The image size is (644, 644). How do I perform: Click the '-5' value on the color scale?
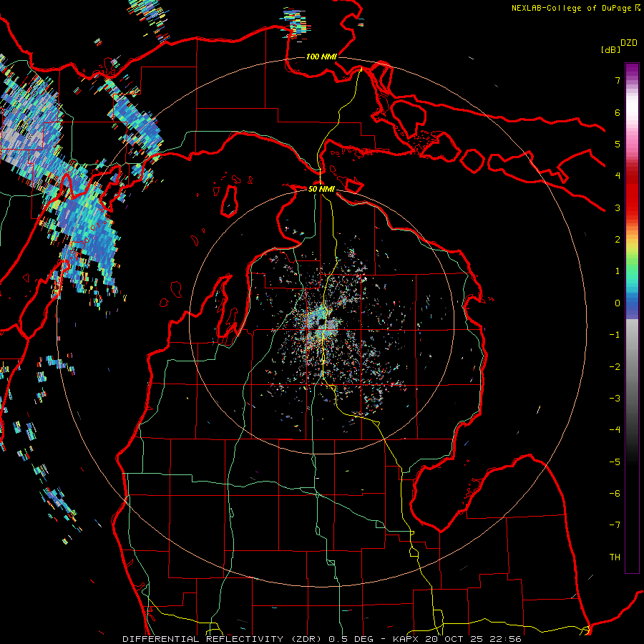click(615, 462)
